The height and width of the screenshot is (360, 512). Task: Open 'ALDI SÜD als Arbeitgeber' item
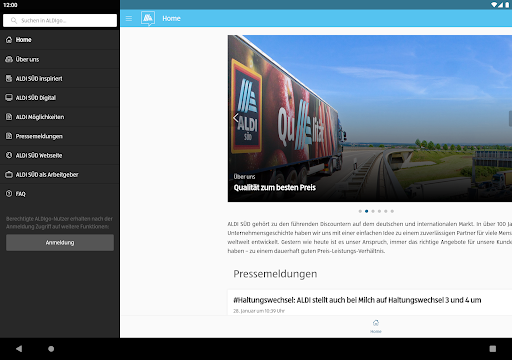tap(60, 175)
